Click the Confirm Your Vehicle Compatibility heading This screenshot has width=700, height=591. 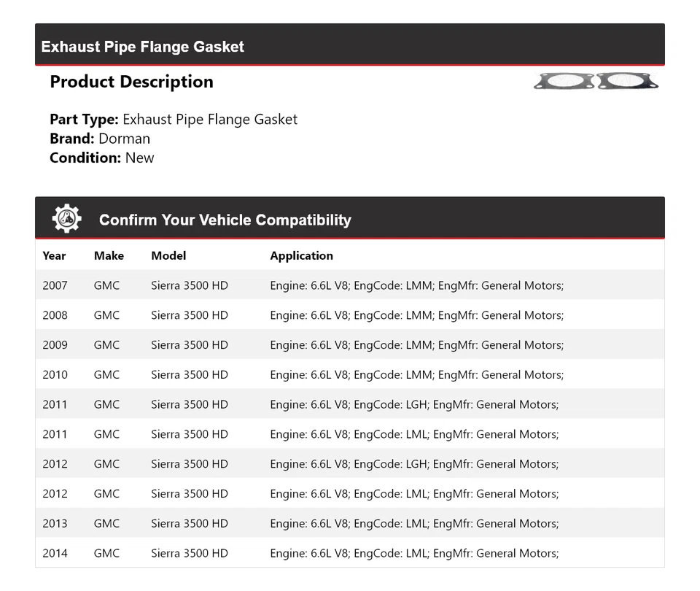[x=225, y=220]
